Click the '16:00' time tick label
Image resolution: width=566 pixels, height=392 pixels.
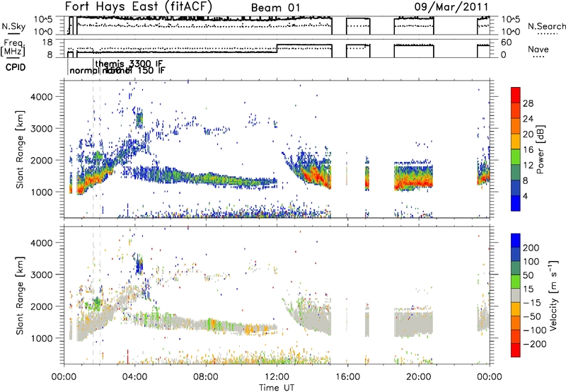pos(347,377)
